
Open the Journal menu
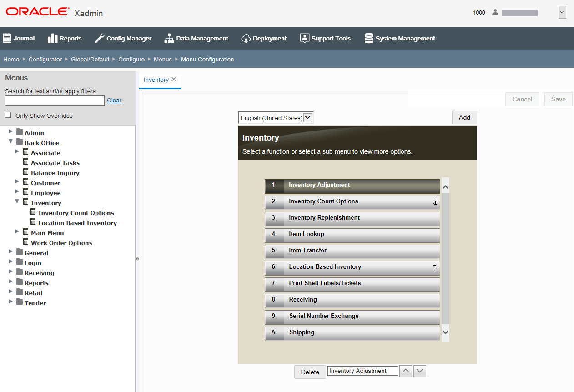pyautogui.click(x=19, y=38)
